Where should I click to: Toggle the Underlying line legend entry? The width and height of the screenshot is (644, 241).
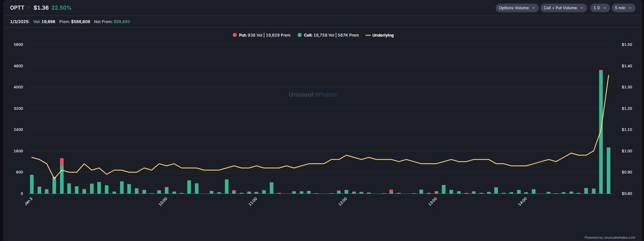point(379,35)
